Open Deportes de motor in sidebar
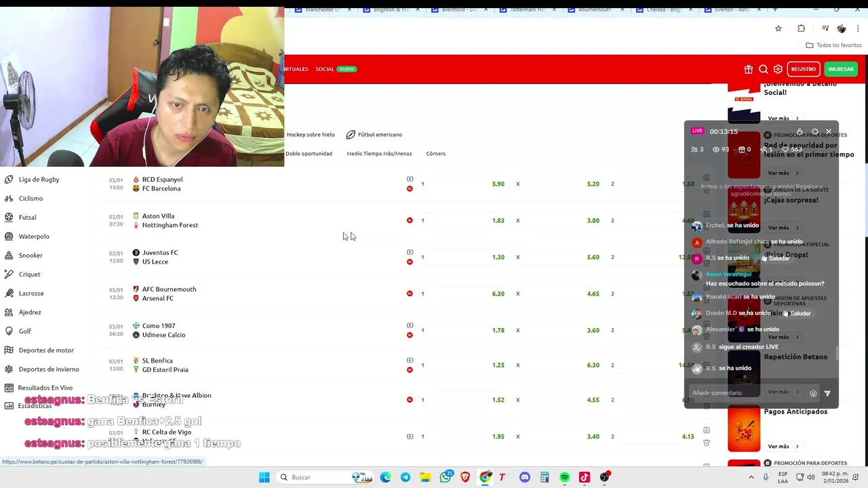868x488 pixels. [46, 350]
